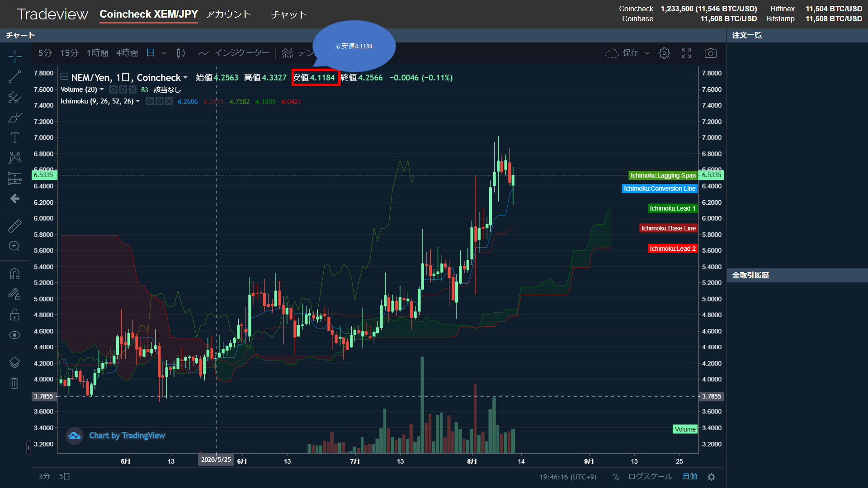Toggle magnet mode
Screen dimensions: 868x488
(15, 274)
